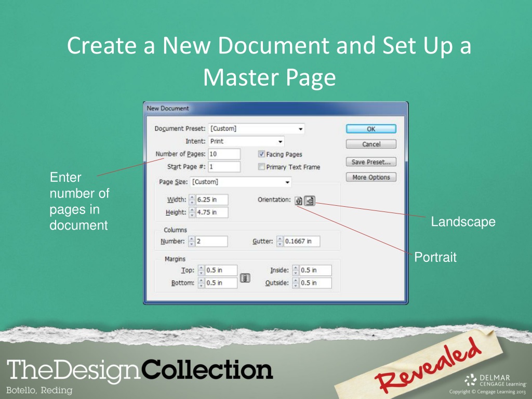Click the Inside margin stepper arrows
The image size is (532, 399).
click(296, 270)
